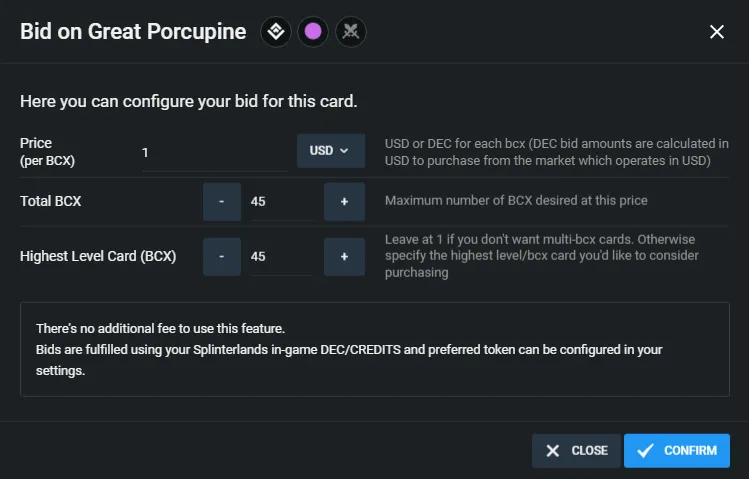Click the CLOSE button at the bottom

[x=576, y=450]
